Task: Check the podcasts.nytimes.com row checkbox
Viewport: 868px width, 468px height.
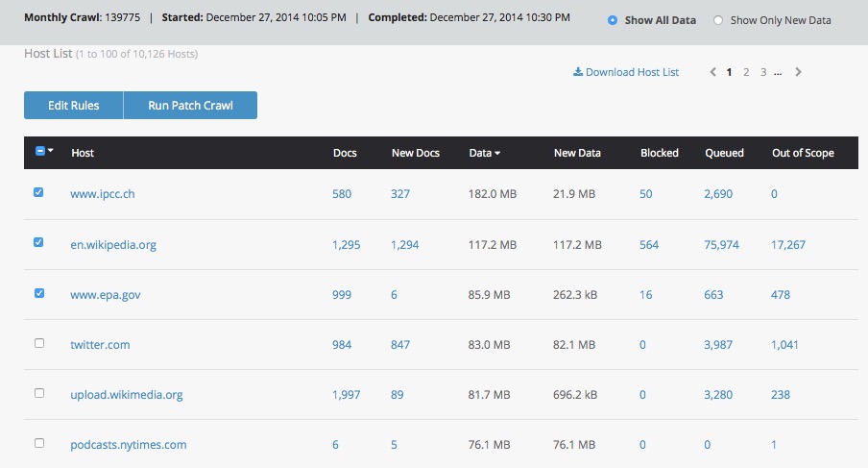Action: 38,443
